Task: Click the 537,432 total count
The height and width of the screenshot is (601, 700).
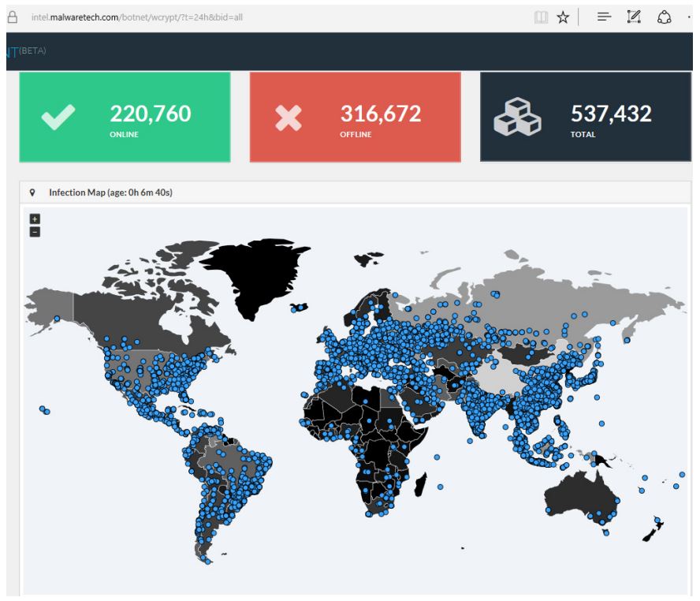Action: coord(611,114)
